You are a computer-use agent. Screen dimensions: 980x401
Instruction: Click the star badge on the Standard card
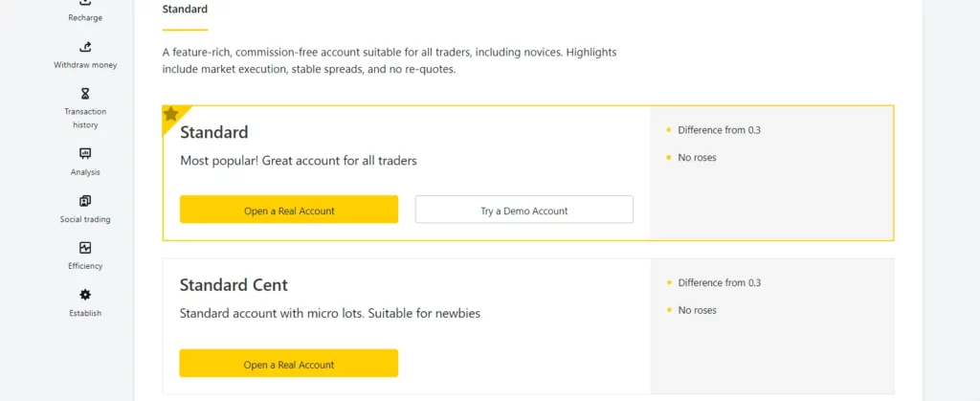click(171, 114)
